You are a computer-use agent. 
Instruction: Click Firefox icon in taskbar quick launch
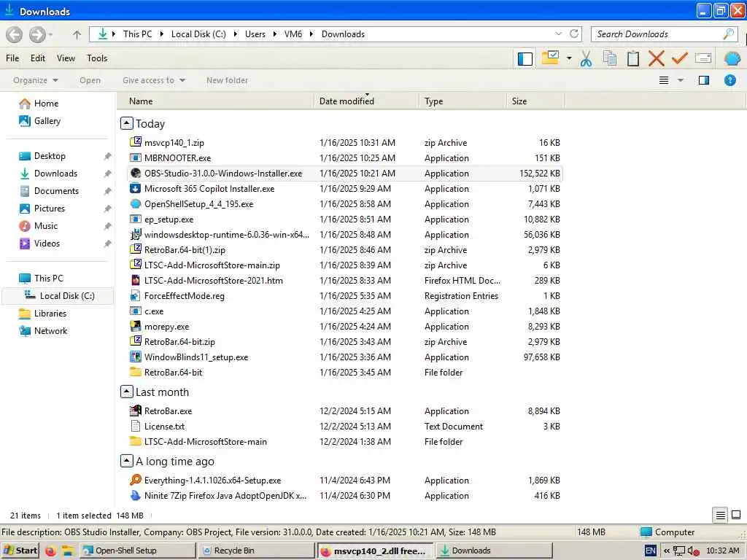[x=50, y=551]
